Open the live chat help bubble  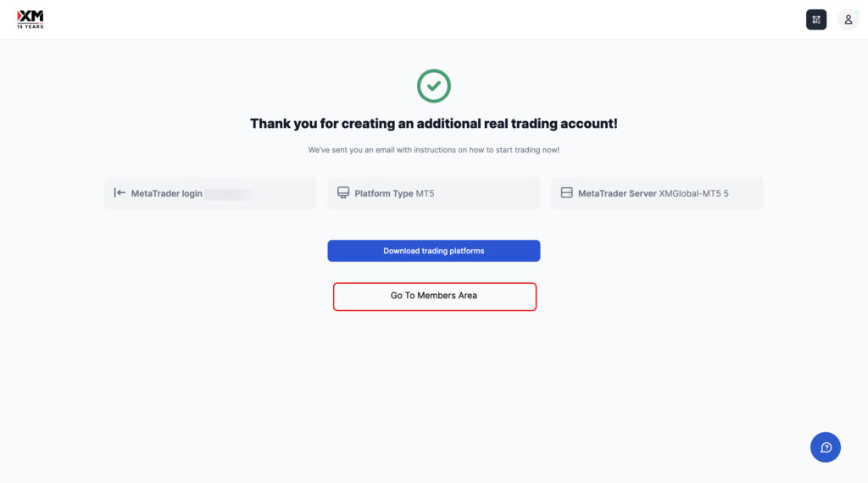[825, 447]
